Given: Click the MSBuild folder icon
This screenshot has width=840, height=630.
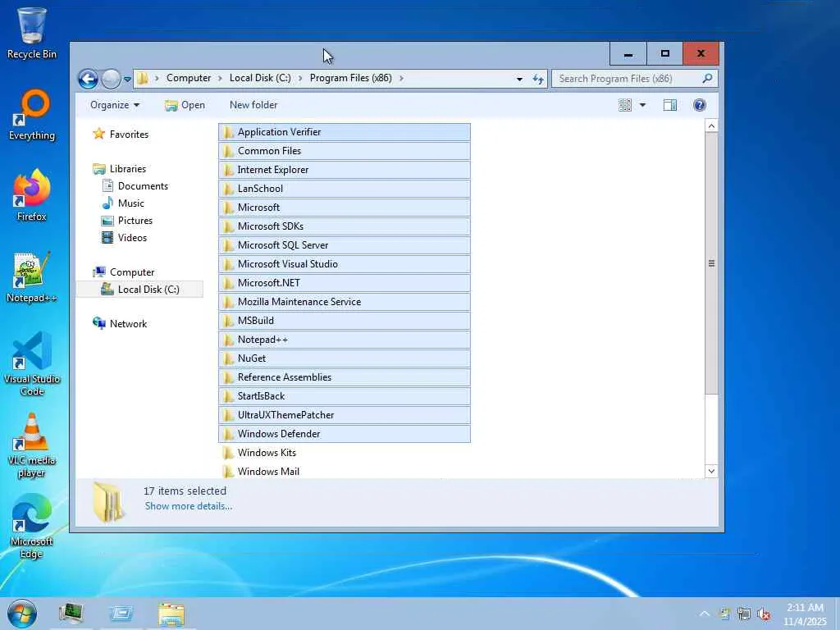Looking at the screenshot, I should (x=228, y=321).
